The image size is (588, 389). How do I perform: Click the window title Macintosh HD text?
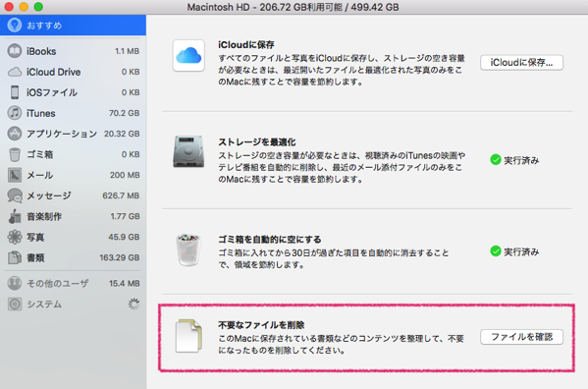[293, 7]
